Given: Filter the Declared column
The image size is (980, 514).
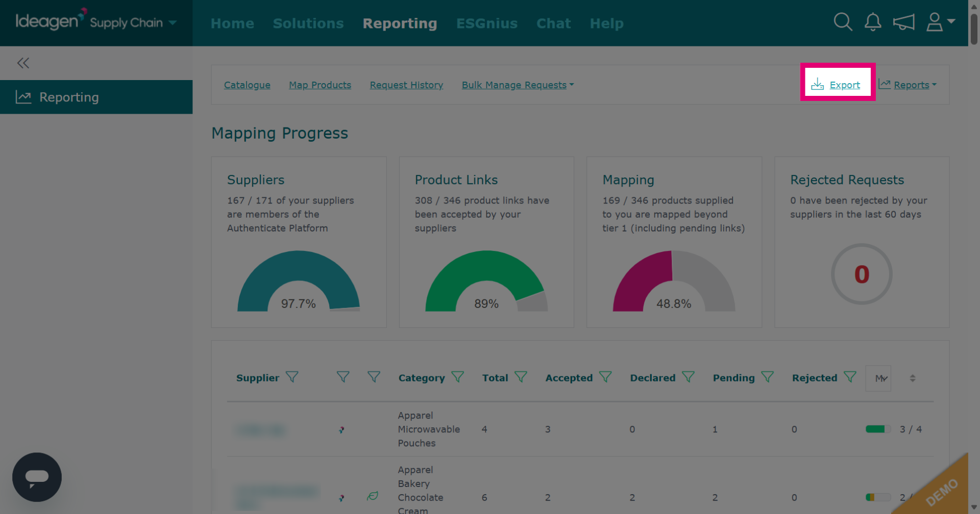Looking at the screenshot, I should point(689,377).
